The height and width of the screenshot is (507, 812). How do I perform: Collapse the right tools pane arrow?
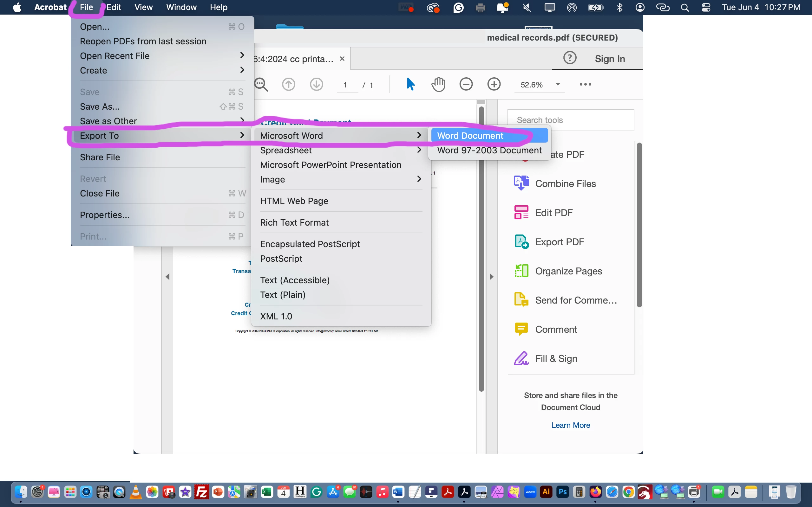(x=492, y=277)
